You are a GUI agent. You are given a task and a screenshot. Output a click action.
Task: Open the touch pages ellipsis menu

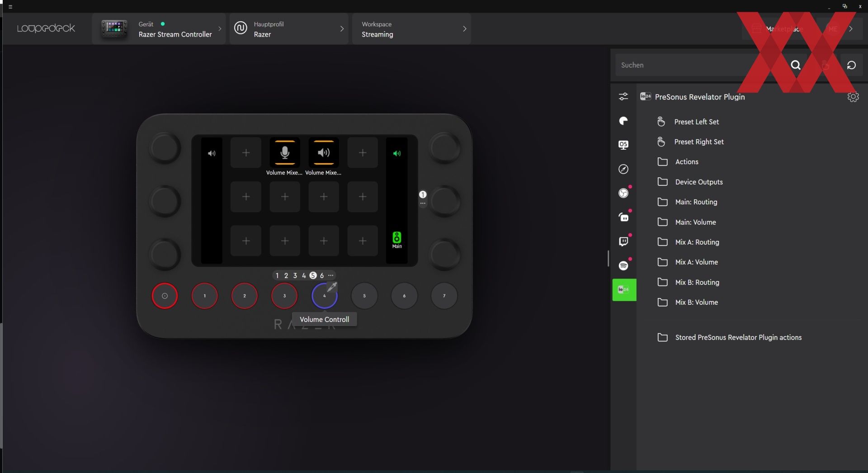tap(331, 275)
